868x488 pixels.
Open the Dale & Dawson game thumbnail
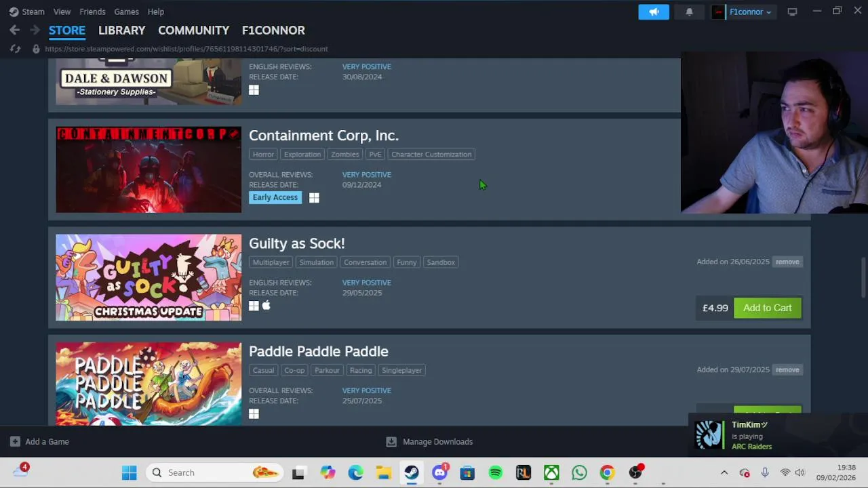click(x=149, y=81)
